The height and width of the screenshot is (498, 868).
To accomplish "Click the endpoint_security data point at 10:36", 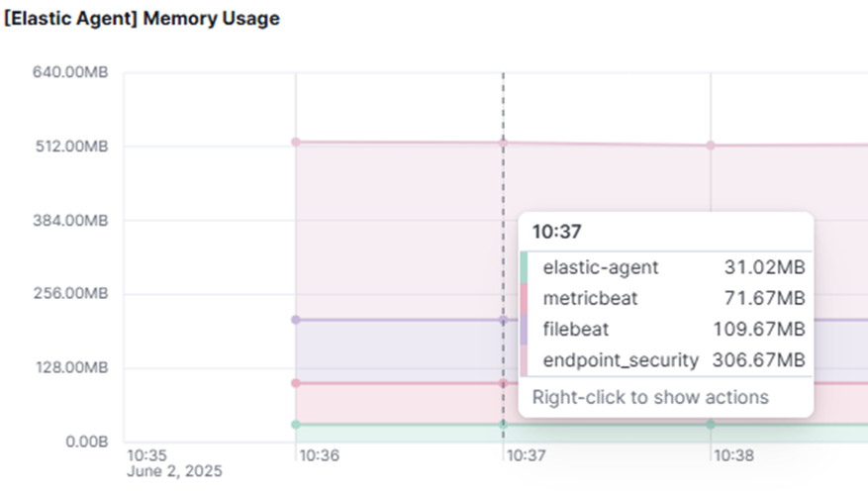I will click(295, 142).
